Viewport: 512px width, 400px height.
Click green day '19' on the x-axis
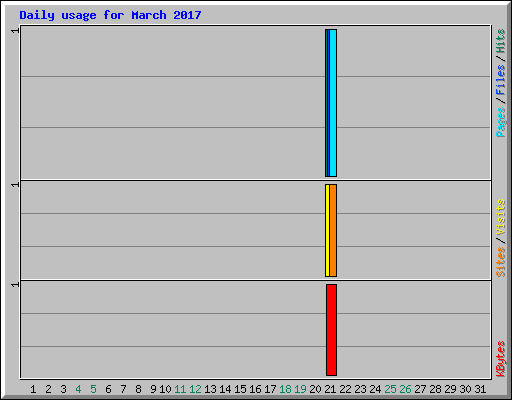300,389
